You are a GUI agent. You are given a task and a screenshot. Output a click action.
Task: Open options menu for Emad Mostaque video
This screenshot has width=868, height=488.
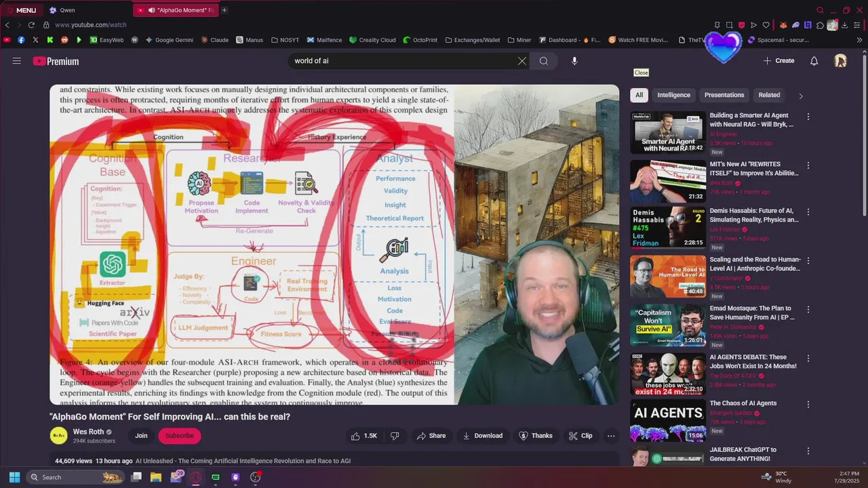(808, 309)
